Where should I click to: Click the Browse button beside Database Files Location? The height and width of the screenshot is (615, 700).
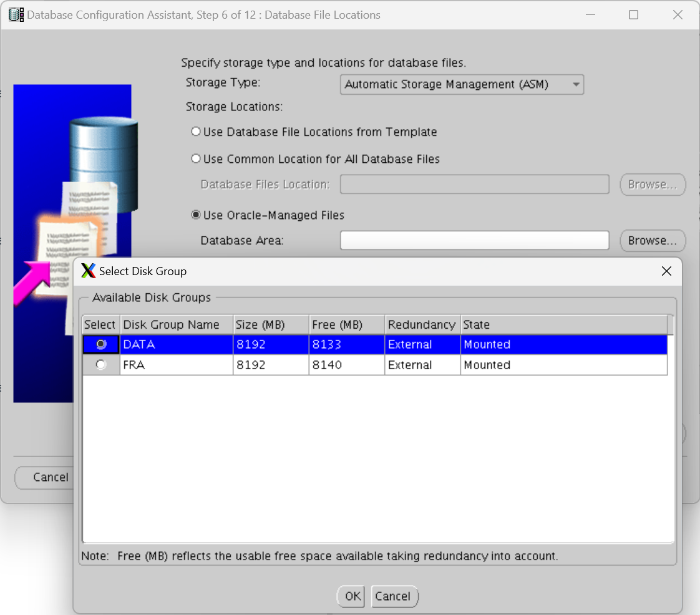(652, 185)
